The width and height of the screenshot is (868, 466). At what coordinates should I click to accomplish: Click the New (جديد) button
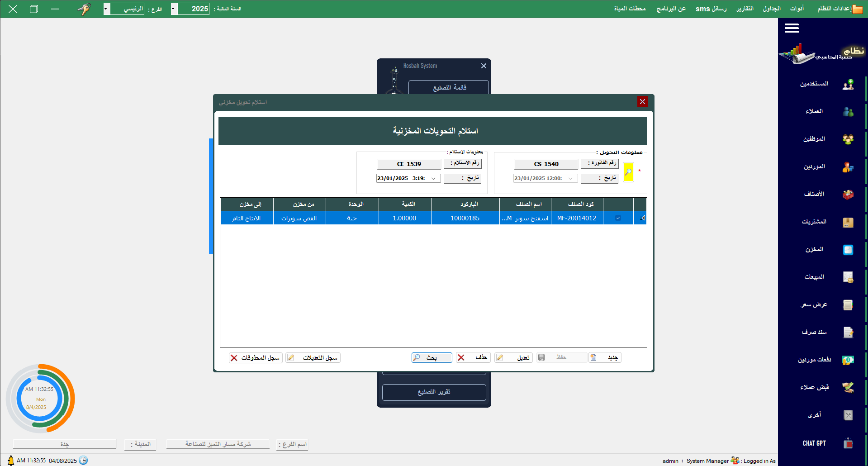(605, 358)
